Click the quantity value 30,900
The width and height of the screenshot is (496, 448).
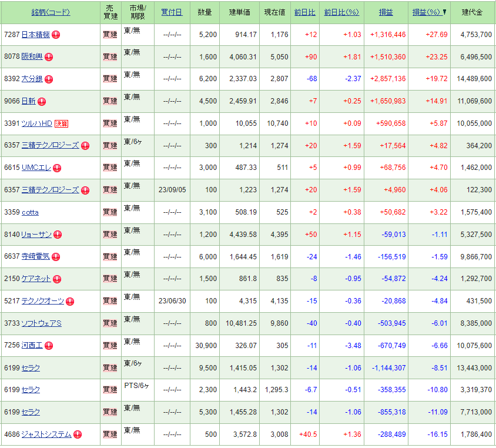click(x=206, y=346)
